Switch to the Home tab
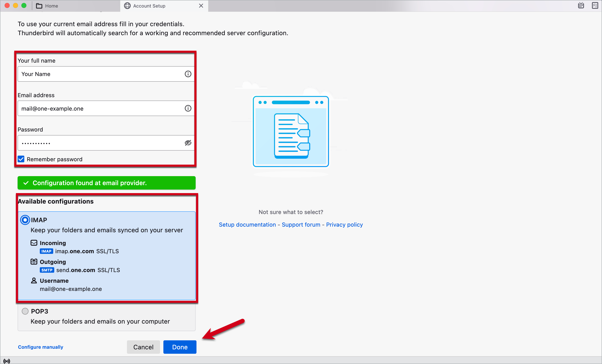Viewport: 602px width, 364px height. (x=52, y=6)
